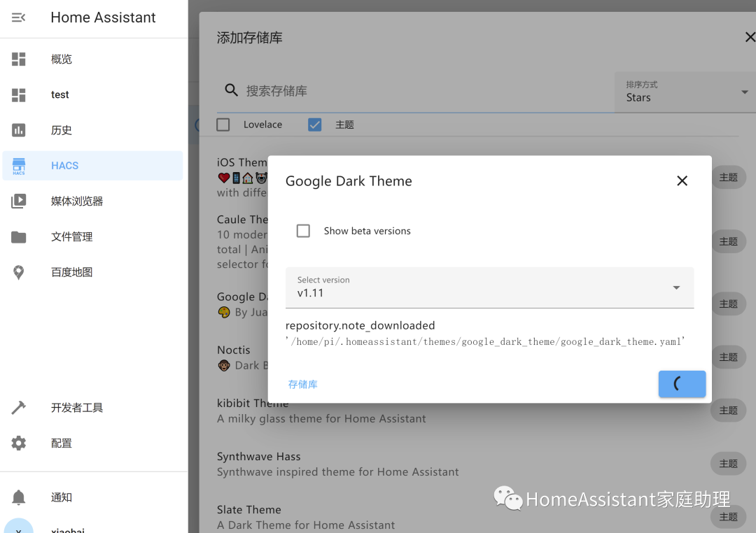Click the 通知 bell icon
756x533 pixels.
[18, 497]
